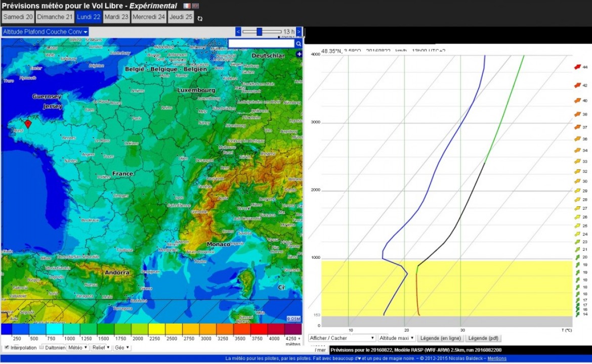Image resolution: width=592 pixels, height=364 pixels.
Task: Click the Légende (en ligne) button
Action: tap(440, 338)
